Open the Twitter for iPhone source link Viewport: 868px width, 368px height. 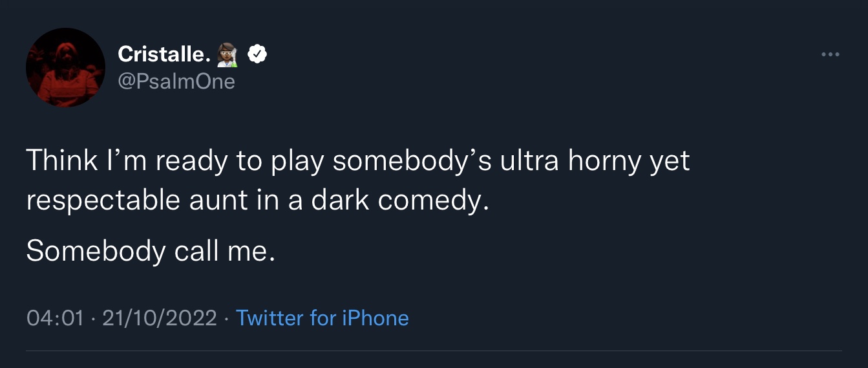pyautogui.click(x=322, y=318)
